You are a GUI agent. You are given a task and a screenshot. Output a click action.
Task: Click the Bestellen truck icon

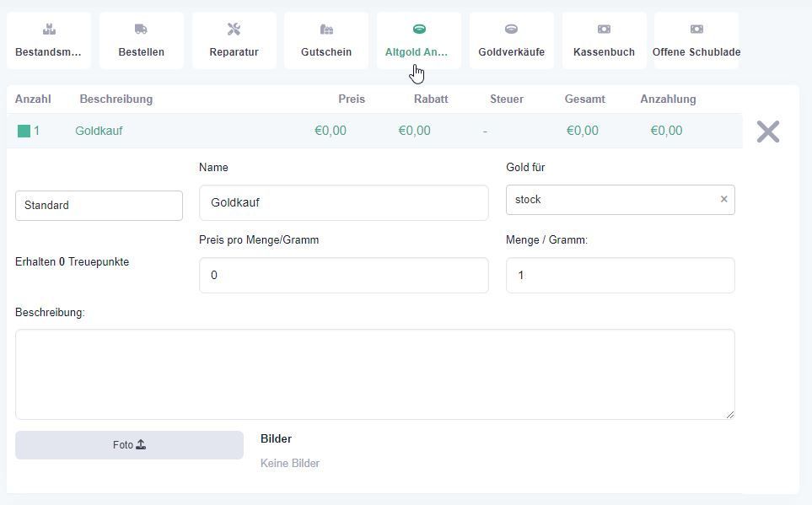[141, 29]
